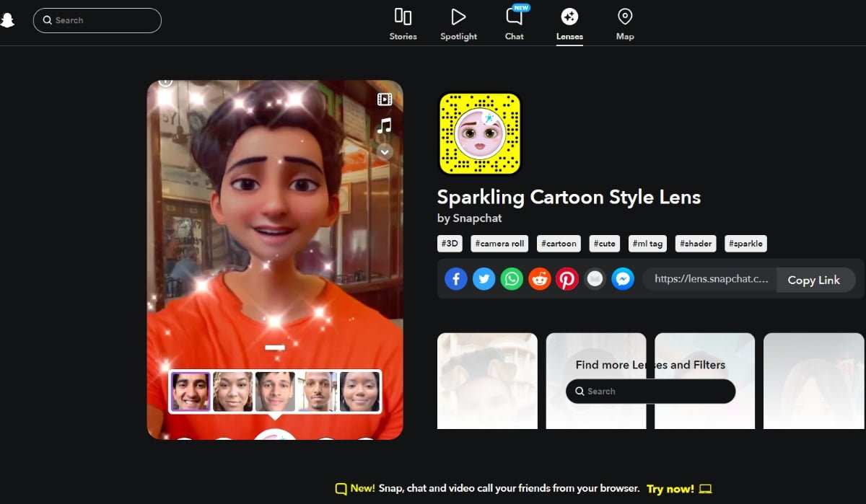Click the Try now! link
The width and height of the screenshot is (866, 504).
670,488
